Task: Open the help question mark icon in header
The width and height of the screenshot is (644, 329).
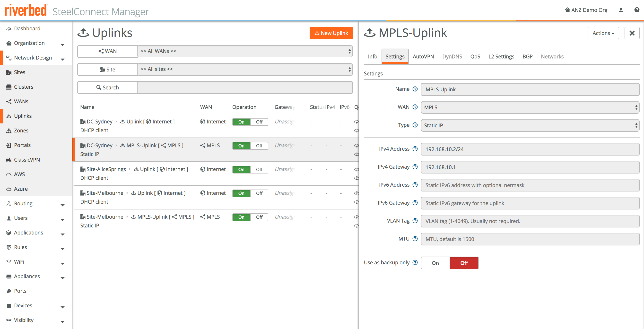Action: pyautogui.click(x=636, y=10)
